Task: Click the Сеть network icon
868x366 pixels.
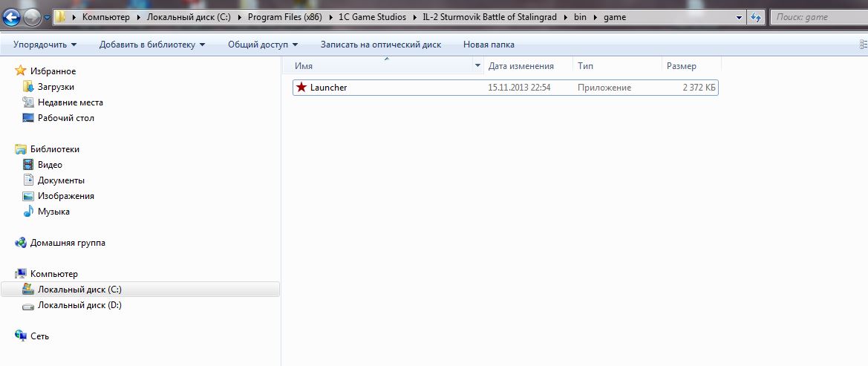Action: coord(21,336)
